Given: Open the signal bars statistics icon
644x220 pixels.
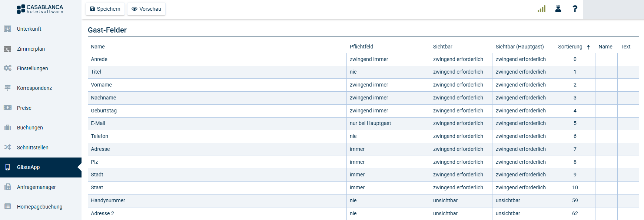Looking at the screenshot, I should pos(541,9).
